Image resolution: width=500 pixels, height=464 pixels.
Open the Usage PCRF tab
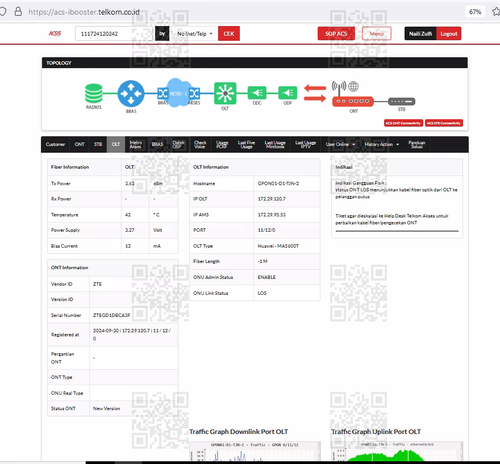click(x=222, y=144)
